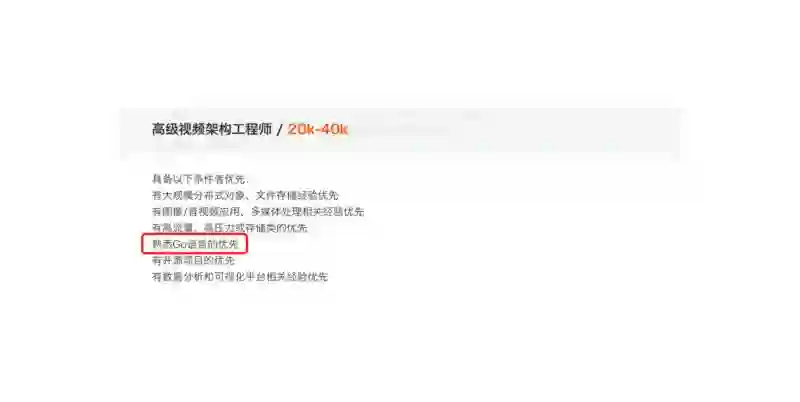The height and width of the screenshot is (402, 800).
Task: Click the phrase 文件存储经验优先
Action: tap(296, 195)
